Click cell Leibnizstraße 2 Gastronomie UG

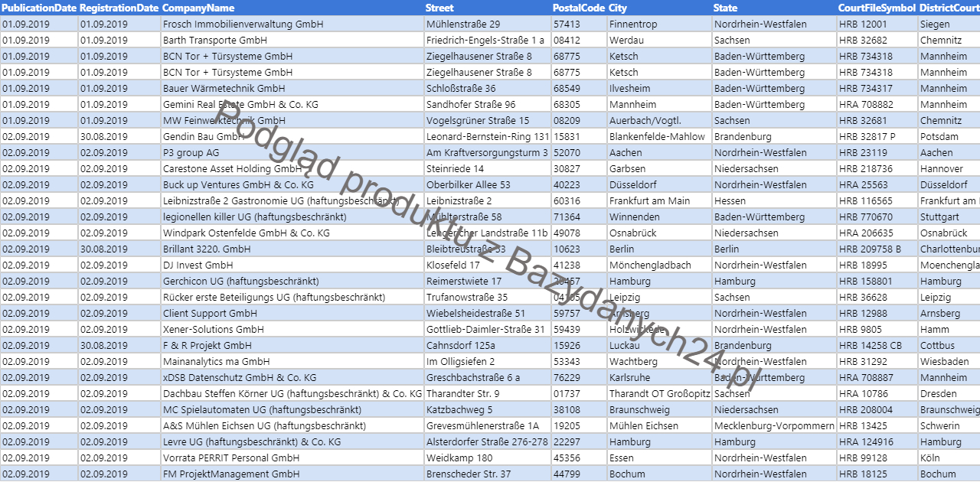[292, 200]
